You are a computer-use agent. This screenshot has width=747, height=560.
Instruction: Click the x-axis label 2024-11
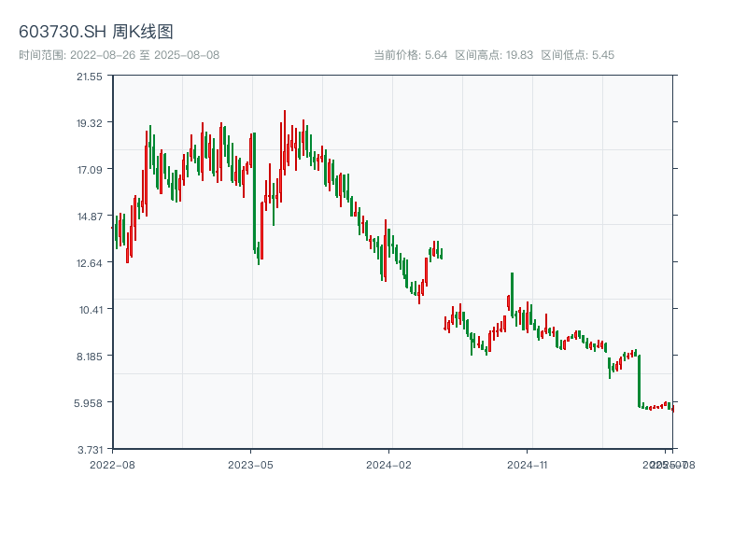[527, 465]
